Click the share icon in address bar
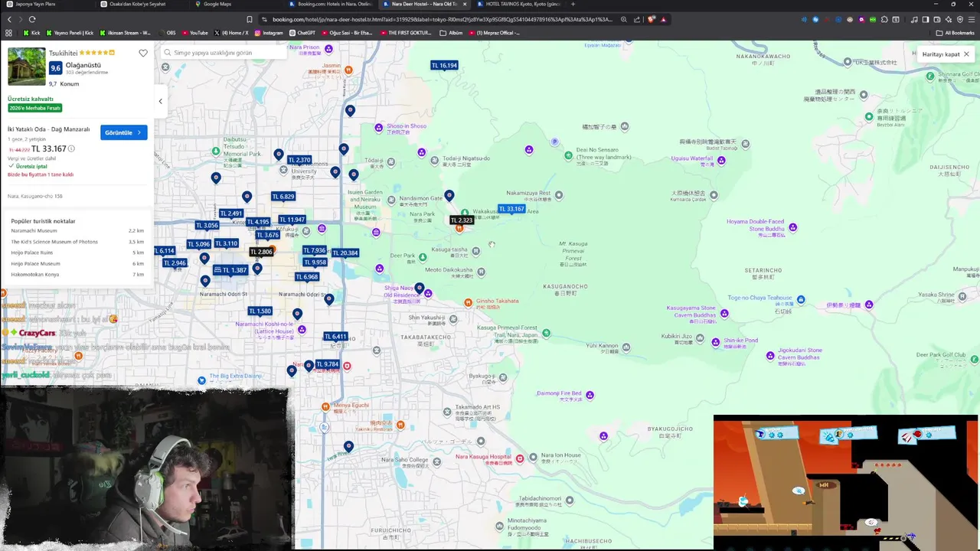 tap(637, 19)
